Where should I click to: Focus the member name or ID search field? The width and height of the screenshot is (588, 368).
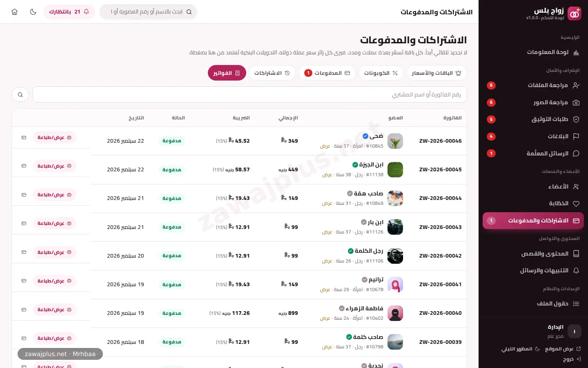pos(148,12)
